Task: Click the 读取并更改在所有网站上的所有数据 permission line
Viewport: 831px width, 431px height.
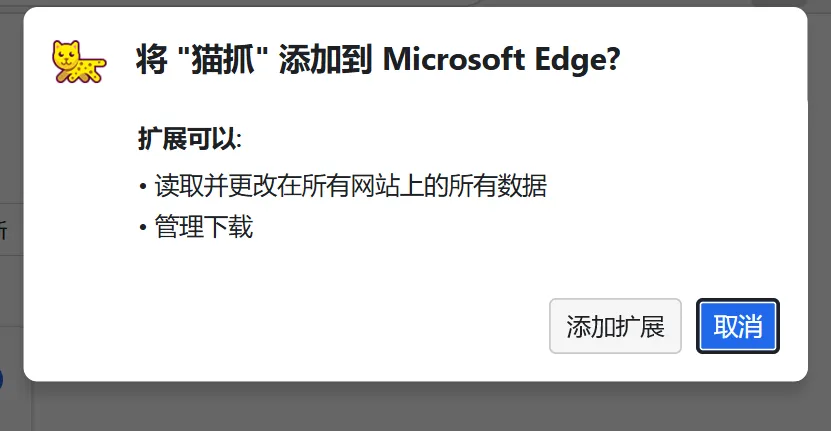Action: tap(350, 186)
